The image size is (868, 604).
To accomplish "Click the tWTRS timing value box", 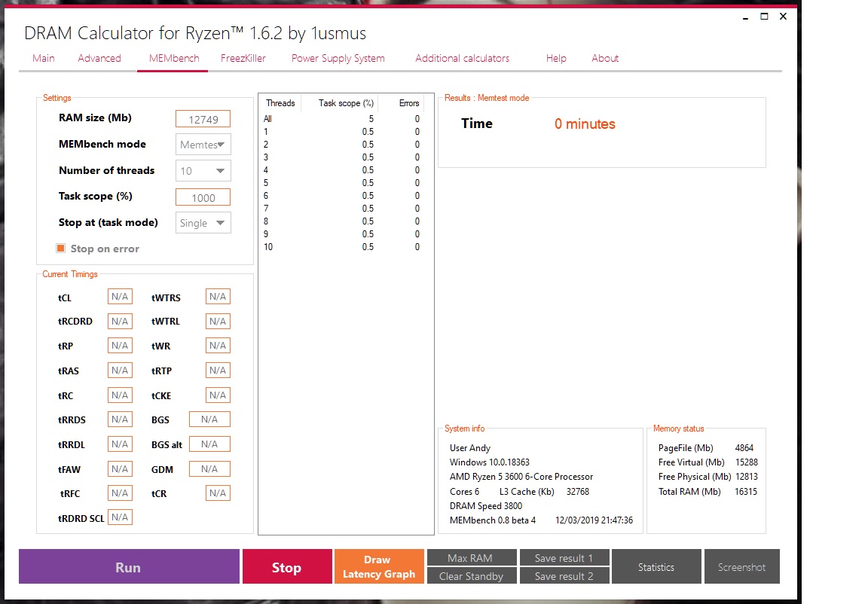I will pyautogui.click(x=218, y=297).
